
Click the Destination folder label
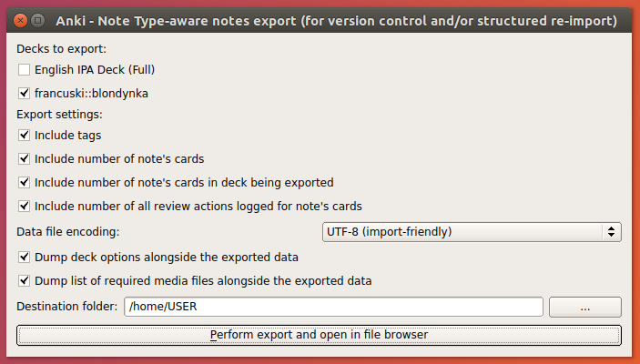[x=67, y=308]
